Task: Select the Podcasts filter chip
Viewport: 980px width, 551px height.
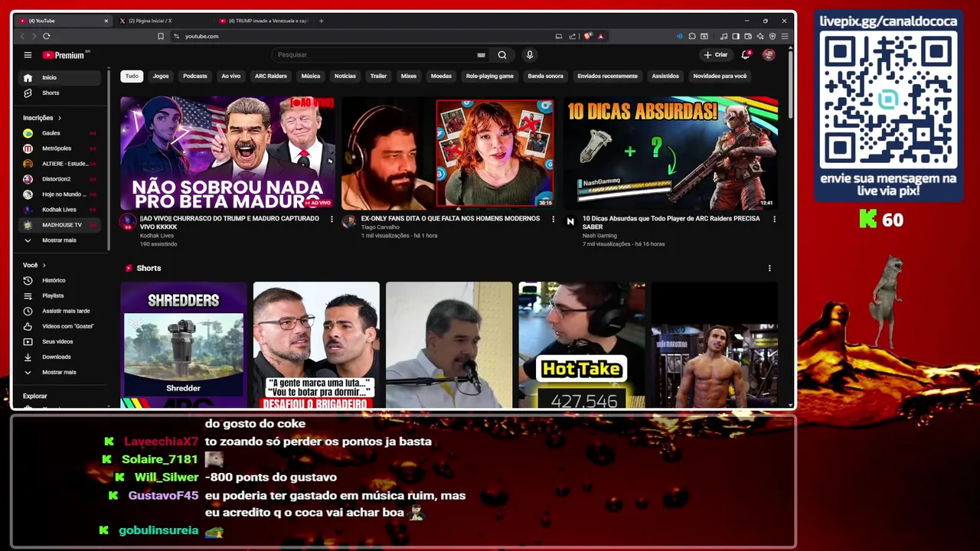Action: (x=195, y=76)
